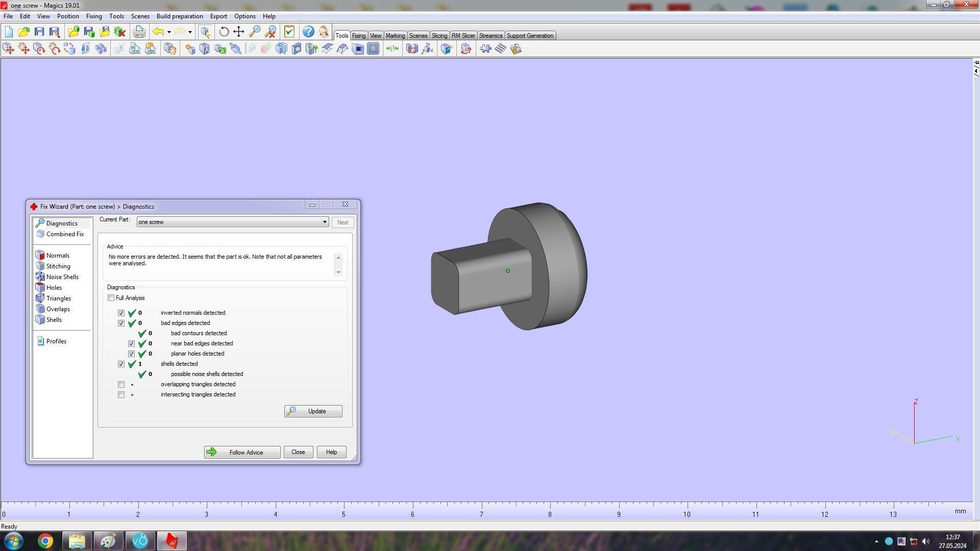Open the Build preparation menu
Image resolution: width=980 pixels, height=551 pixels.
(x=179, y=16)
